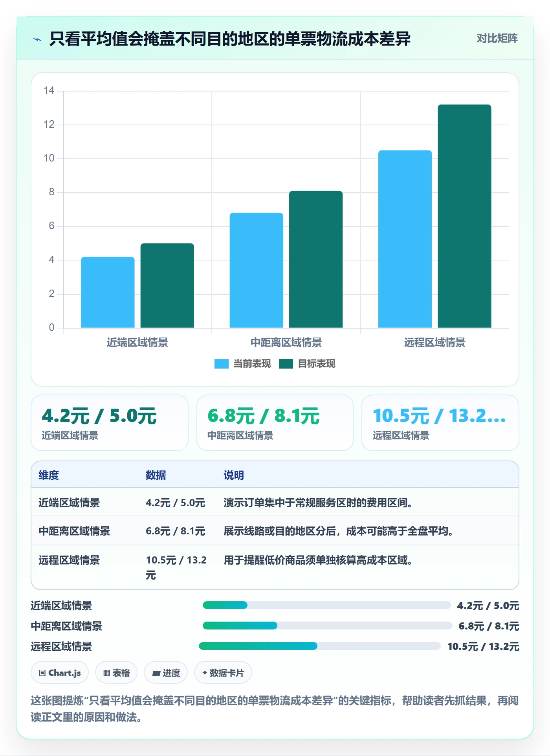Click the 数据卡片 tag

point(223,673)
